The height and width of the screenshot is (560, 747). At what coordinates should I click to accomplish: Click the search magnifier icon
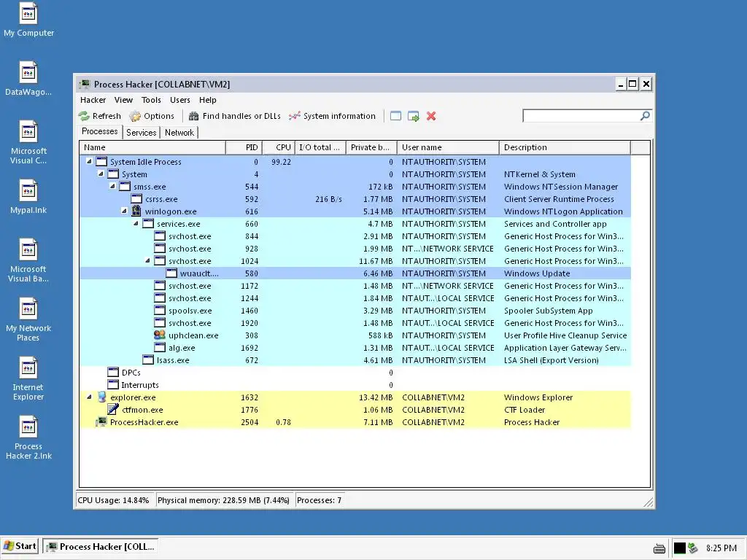[645, 116]
